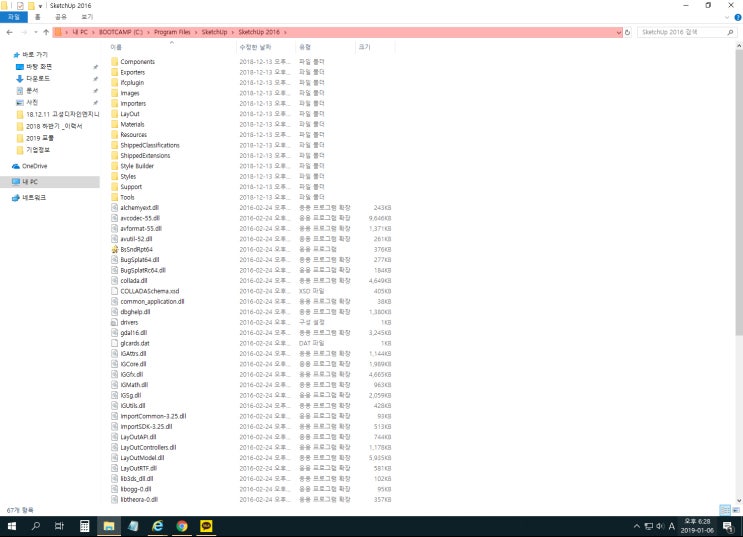
Task: Select the glcards.dat file
Action: [x=135, y=343]
